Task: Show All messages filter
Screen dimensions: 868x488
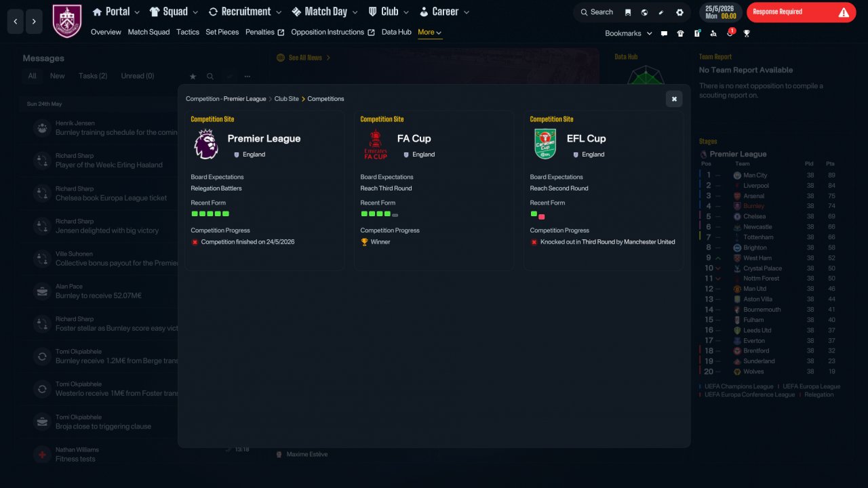Action: point(32,76)
